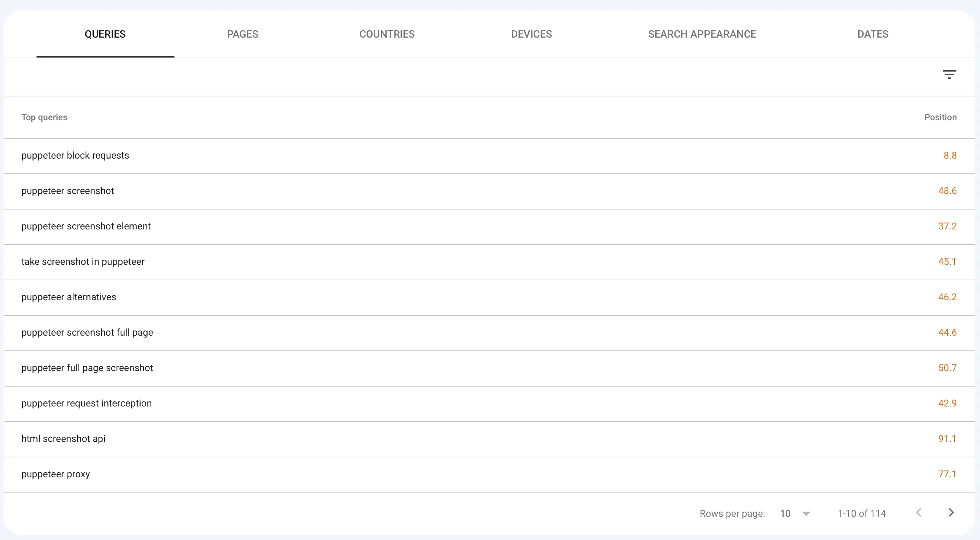Click the QUERIES tab to stay
The height and width of the screenshot is (540, 980).
(x=105, y=35)
